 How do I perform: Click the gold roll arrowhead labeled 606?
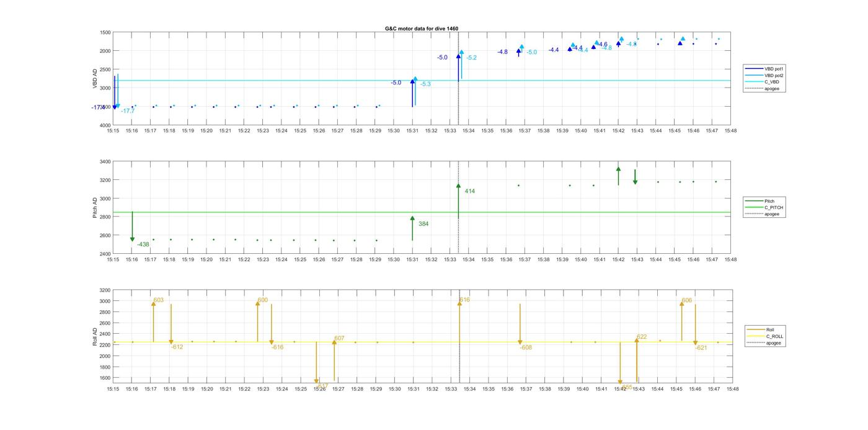(681, 303)
